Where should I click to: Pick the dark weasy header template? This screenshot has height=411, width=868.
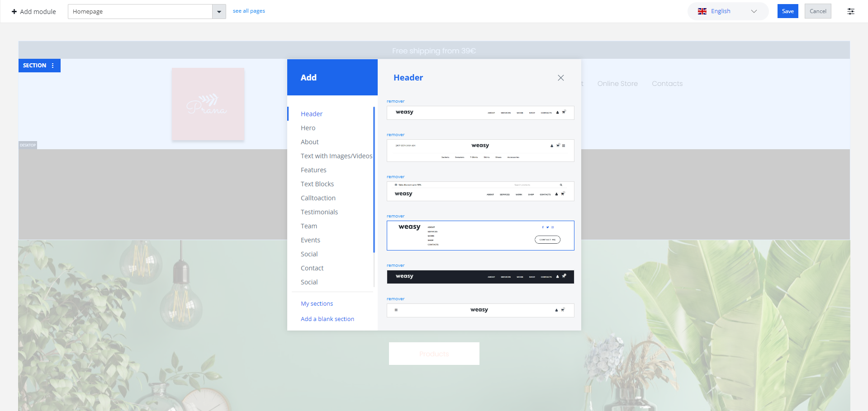(x=480, y=277)
